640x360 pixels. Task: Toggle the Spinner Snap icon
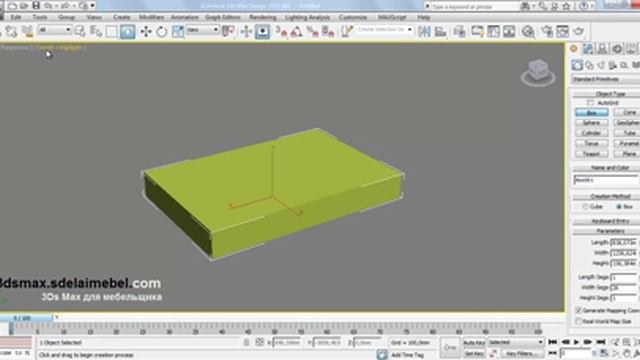click(x=328, y=31)
